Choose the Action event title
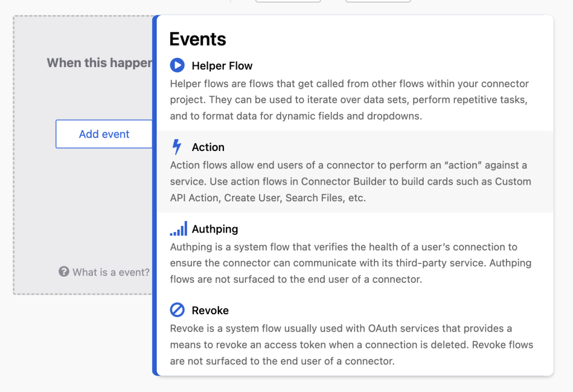The width and height of the screenshot is (573, 392). click(208, 147)
